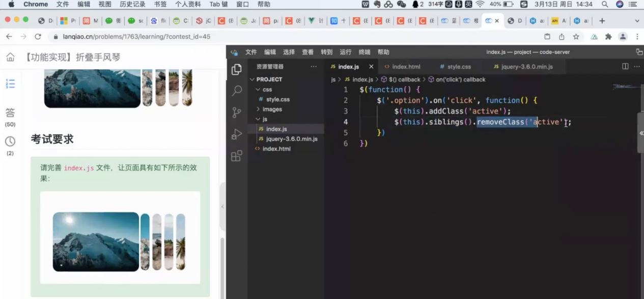Open jquery-3.6.0.min.js in the file tree
Image resolution: width=644 pixels, height=299 pixels.
291,139
